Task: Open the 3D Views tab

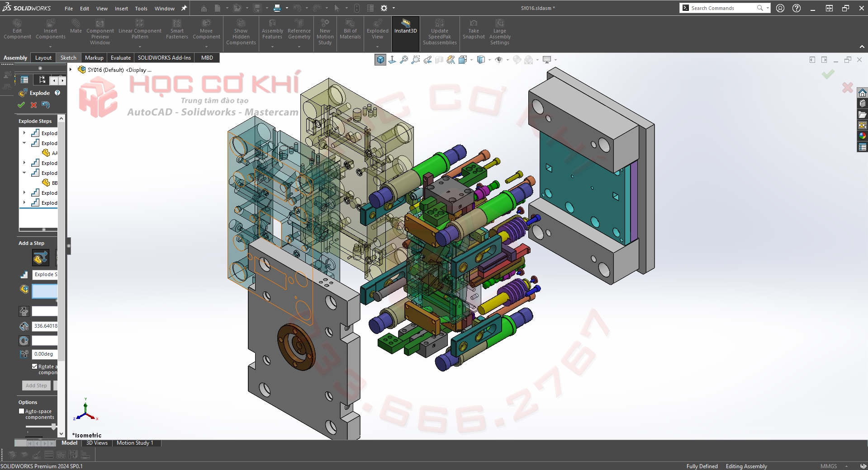Action: tap(97, 443)
